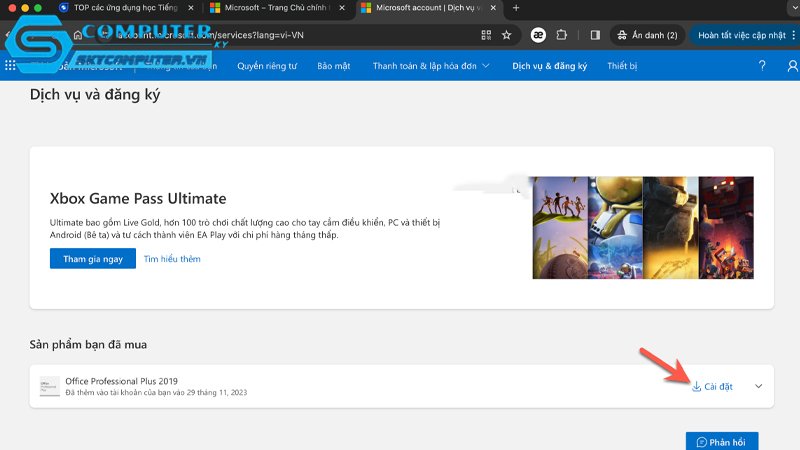
Task: Click the 'Xbox Game Pass Ultimate' heading
Action: tap(138, 198)
